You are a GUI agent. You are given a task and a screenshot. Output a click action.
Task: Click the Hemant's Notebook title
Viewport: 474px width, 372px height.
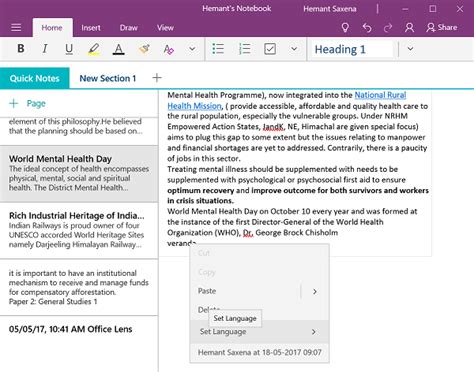click(237, 9)
